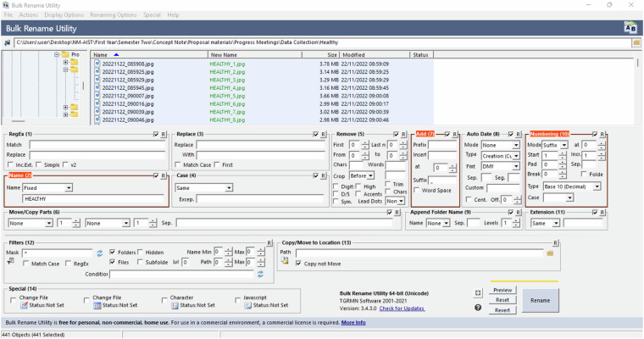Screen dimensions: 644x339
Task: Open Change File Timestamps status icon
Action: click(x=97, y=305)
